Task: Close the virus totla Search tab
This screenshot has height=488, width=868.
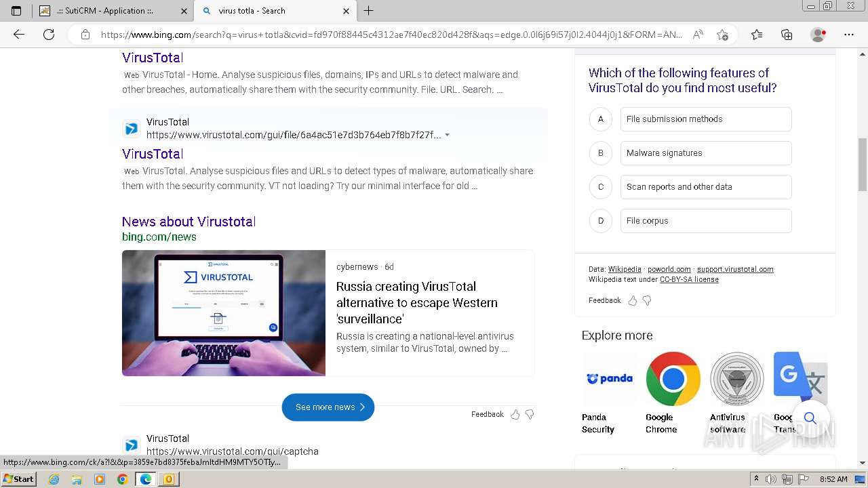Action: click(346, 11)
